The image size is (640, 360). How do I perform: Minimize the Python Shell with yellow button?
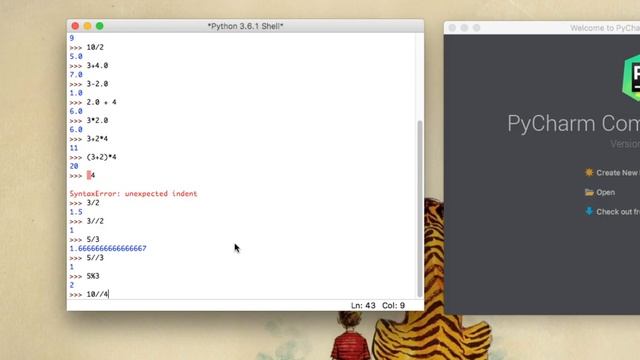87,26
